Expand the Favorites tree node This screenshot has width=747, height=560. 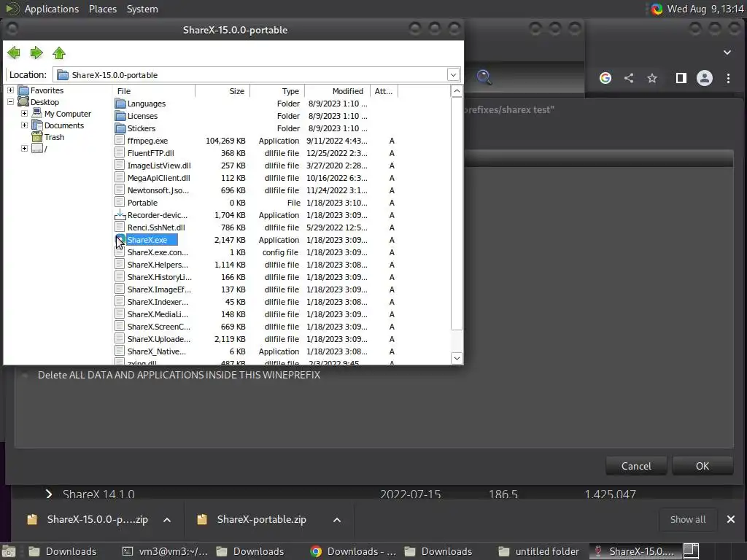(10, 90)
